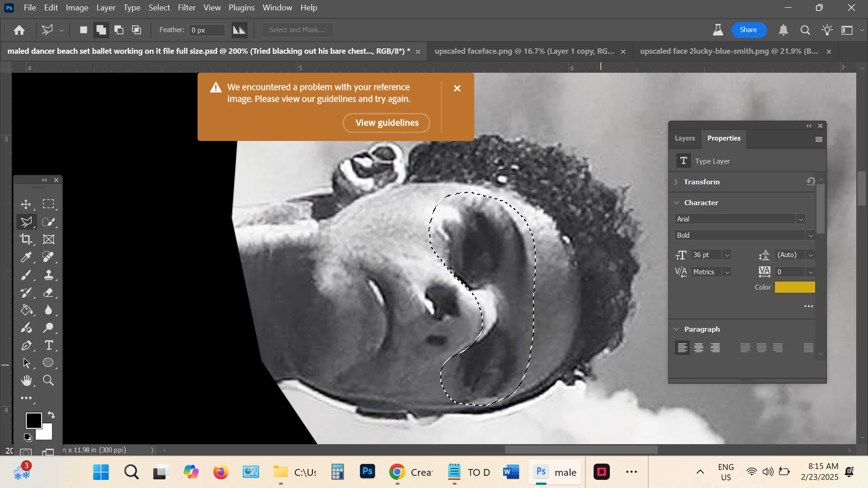Left align paragraph text

(682, 348)
